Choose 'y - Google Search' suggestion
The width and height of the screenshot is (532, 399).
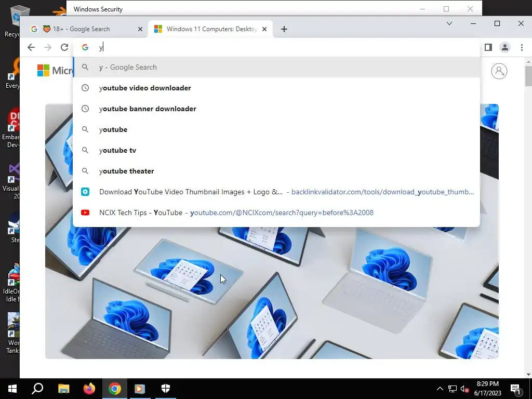(x=276, y=67)
